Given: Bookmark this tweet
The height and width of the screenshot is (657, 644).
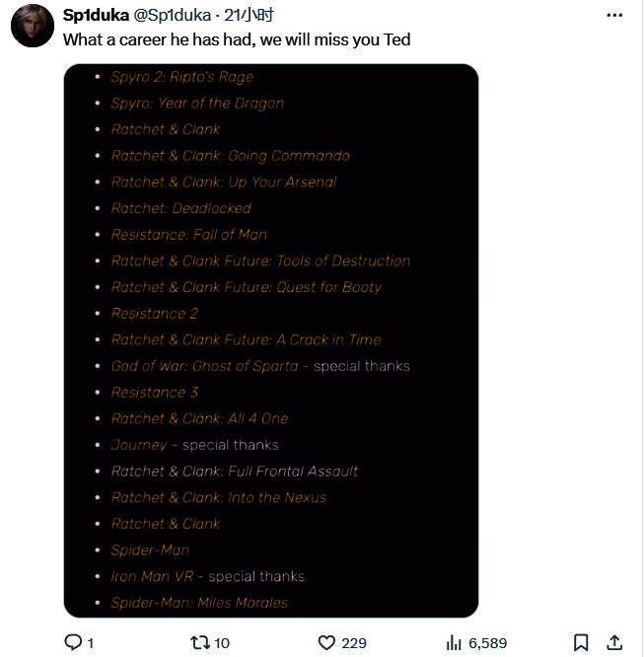Looking at the screenshot, I should (x=581, y=642).
